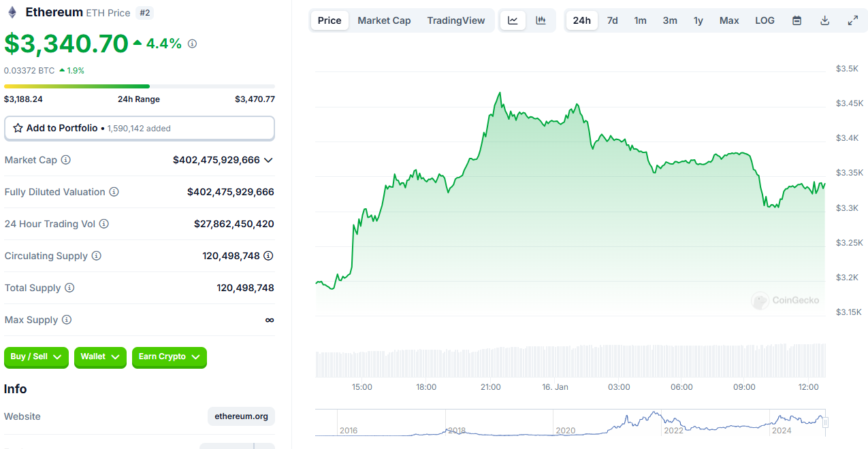
Task: Select the TradingView tab
Action: point(456,20)
